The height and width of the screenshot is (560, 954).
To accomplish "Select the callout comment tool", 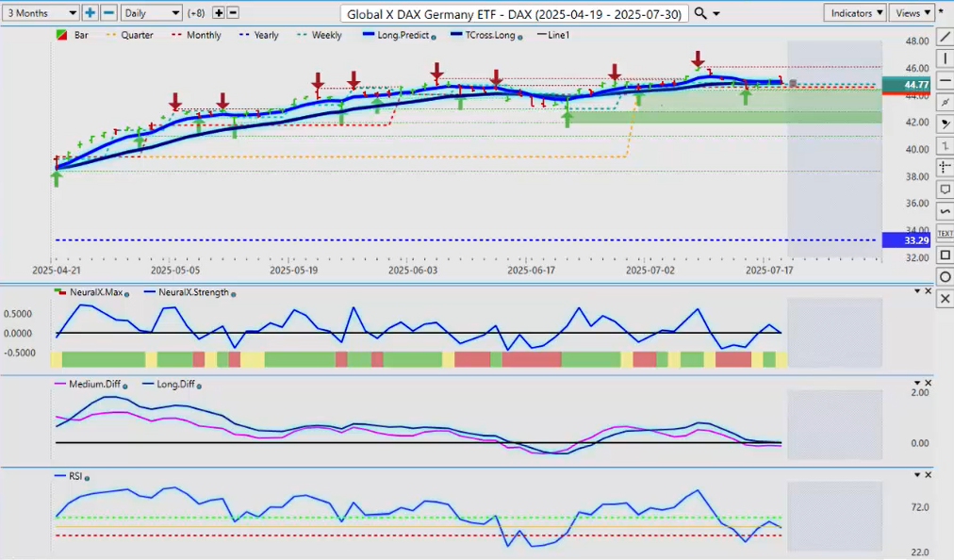I will pyautogui.click(x=945, y=189).
